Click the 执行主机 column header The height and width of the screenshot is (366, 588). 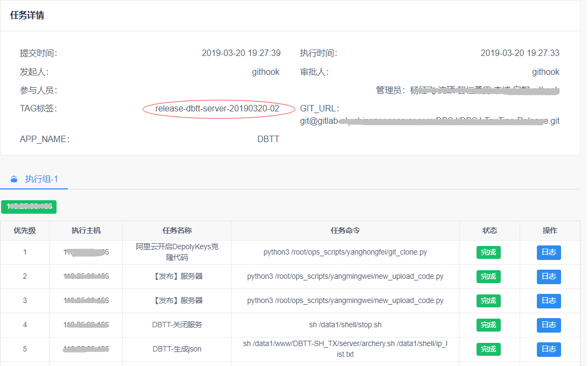click(86, 230)
